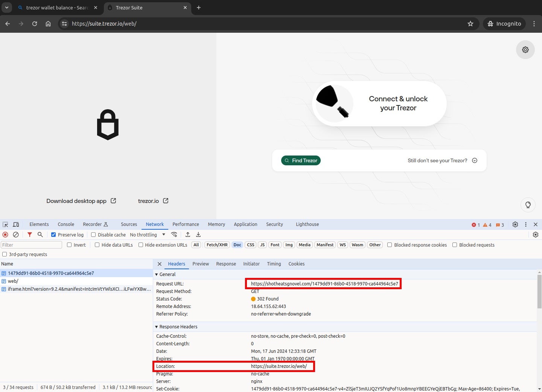The image size is (542, 392).
Task: Click the record network log button
Action: (x=5, y=235)
